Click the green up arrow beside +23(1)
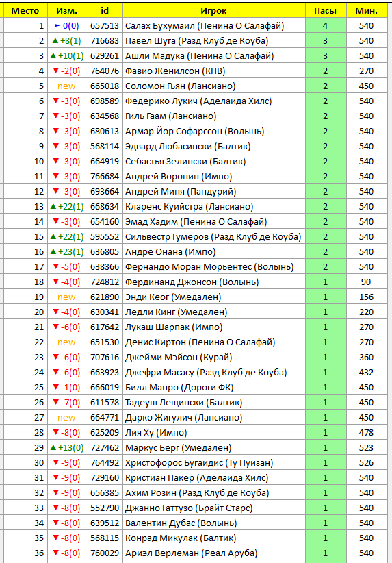This screenshot has height=563, width=392. click(x=53, y=251)
